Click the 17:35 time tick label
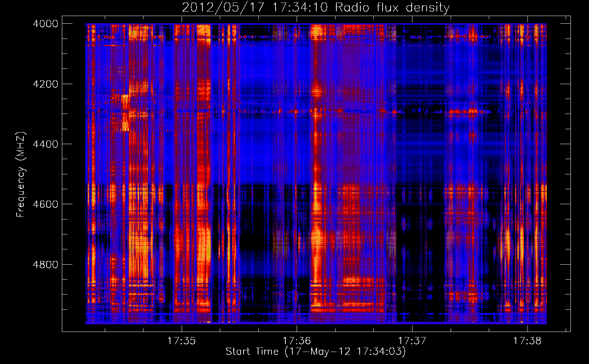Image resolution: width=589 pixels, height=364 pixels. (x=181, y=341)
